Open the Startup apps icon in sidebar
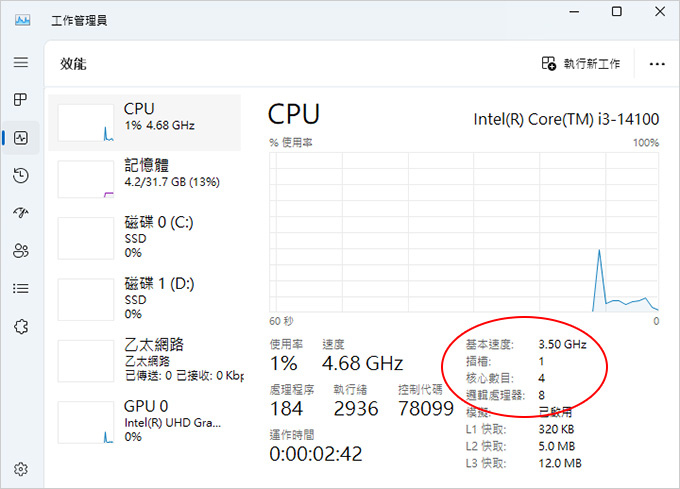Image resolution: width=680 pixels, height=489 pixels. 20,213
